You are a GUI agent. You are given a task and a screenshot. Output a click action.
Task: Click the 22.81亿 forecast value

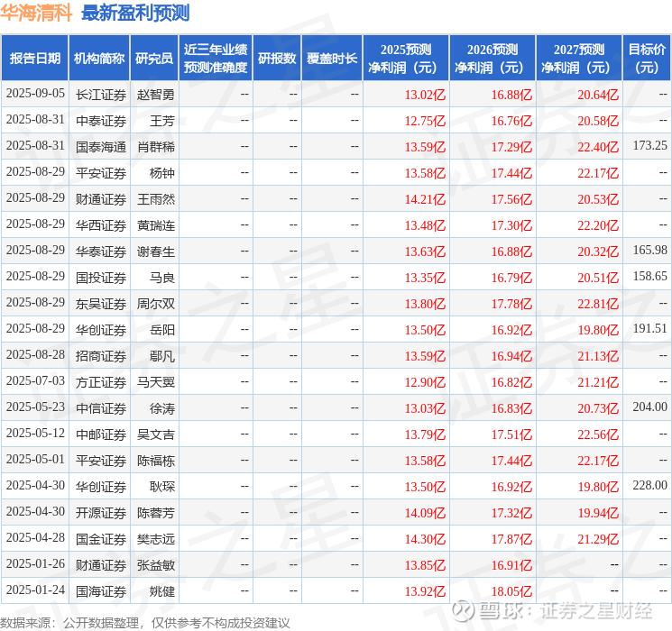598,304
